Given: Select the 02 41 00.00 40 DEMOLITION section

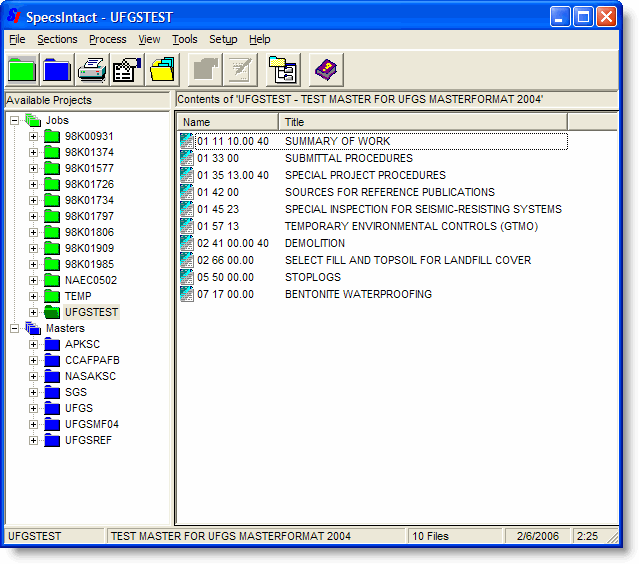Looking at the screenshot, I should click(315, 243).
